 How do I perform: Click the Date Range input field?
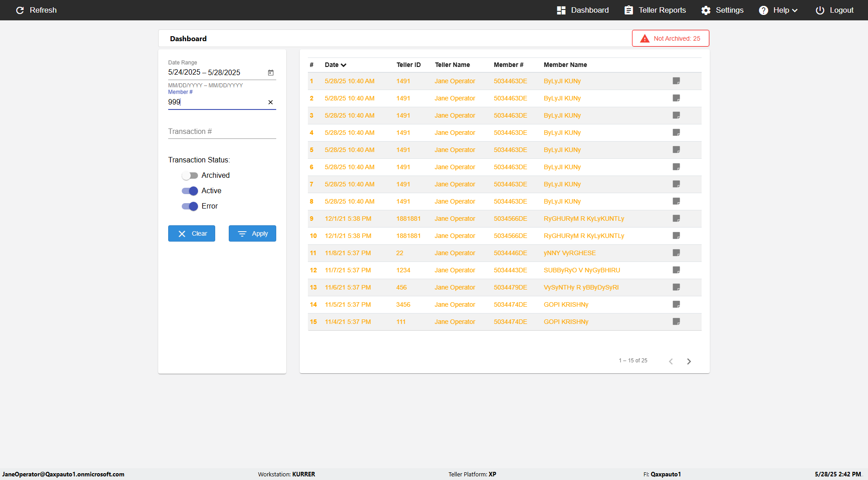(217, 72)
